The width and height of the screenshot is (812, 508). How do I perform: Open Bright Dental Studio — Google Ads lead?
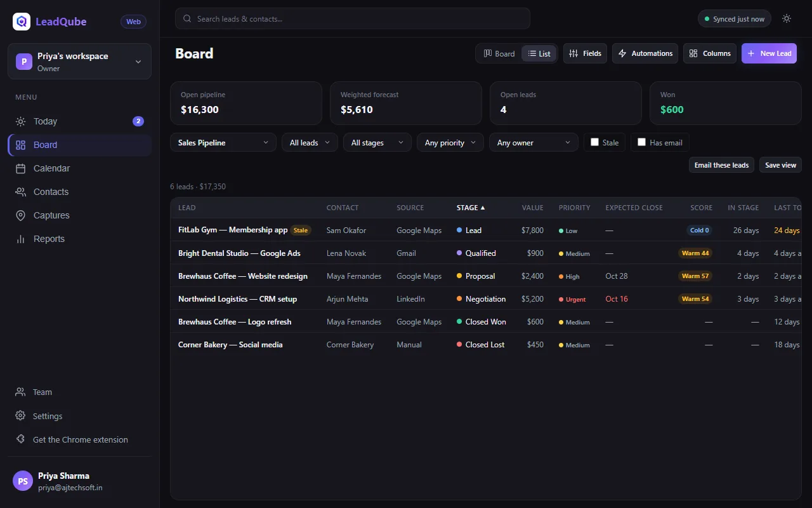(239, 253)
